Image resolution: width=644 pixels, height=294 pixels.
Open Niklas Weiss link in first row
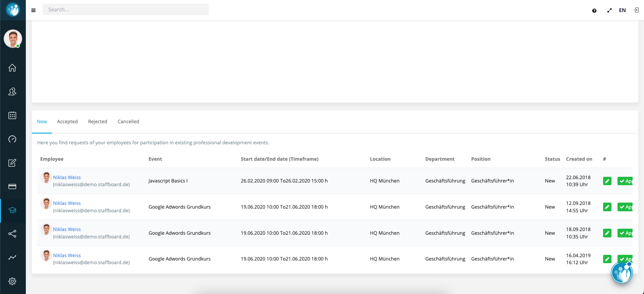(67, 177)
